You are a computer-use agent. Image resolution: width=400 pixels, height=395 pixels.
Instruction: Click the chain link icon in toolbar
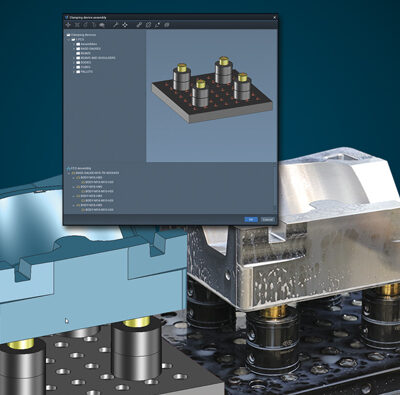pos(139,25)
